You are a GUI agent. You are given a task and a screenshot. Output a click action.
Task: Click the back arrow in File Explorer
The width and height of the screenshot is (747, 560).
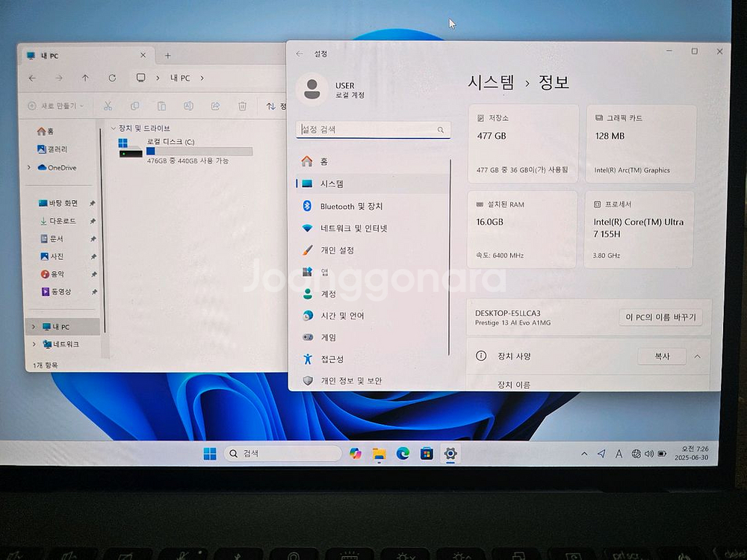pos(32,78)
